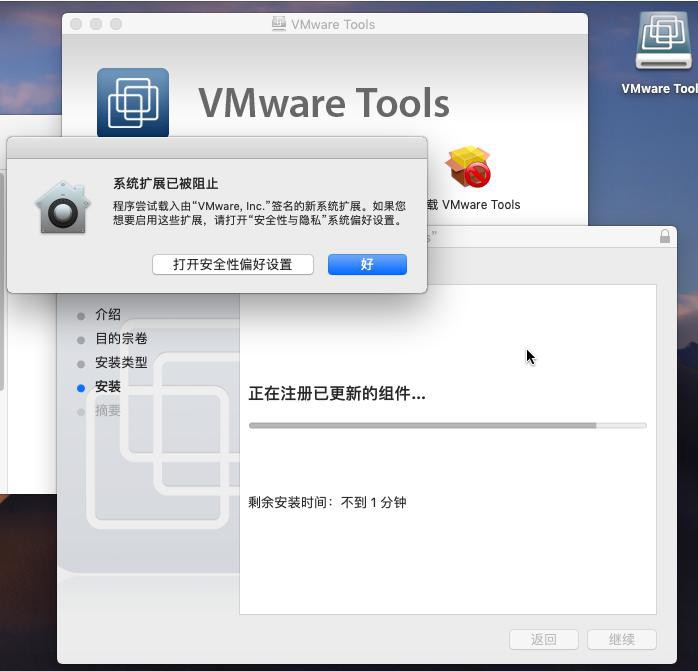The height and width of the screenshot is (671, 698).
Task: Click the close button of VMware Tools window
Action: pyautogui.click(x=76, y=24)
